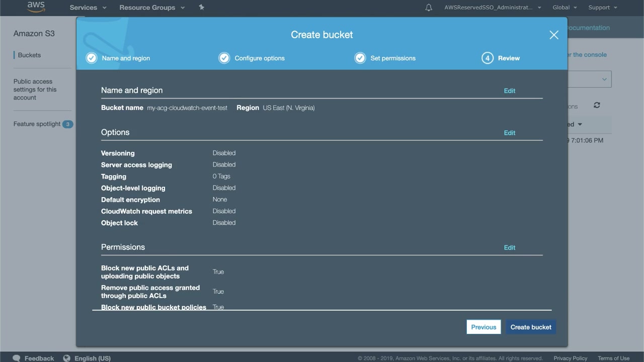Open Feature spotlight in the sidebar
Viewport: 644px width, 362px height.
[37, 124]
